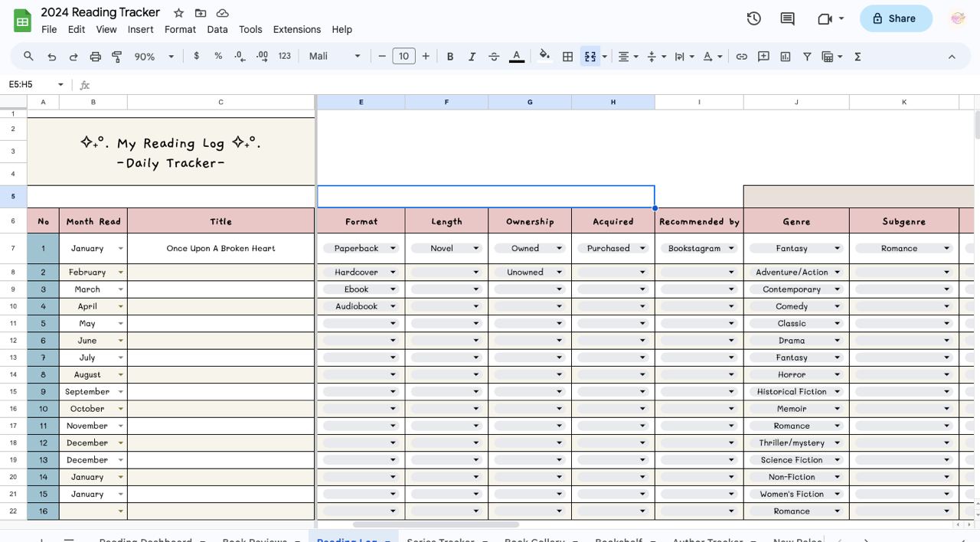Click the move to folder icon
The image size is (980, 542).
tap(201, 13)
